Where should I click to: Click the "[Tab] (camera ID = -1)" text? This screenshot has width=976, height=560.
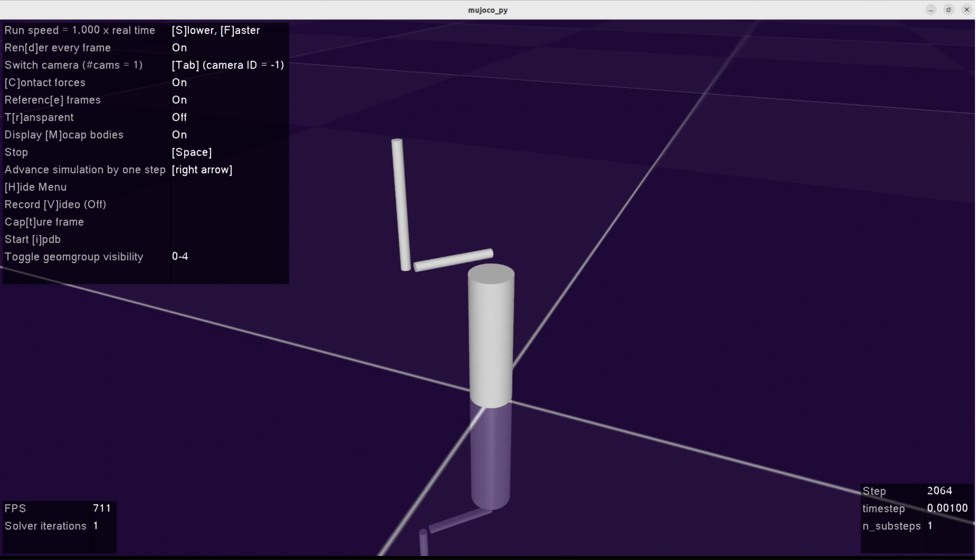coord(228,65)
